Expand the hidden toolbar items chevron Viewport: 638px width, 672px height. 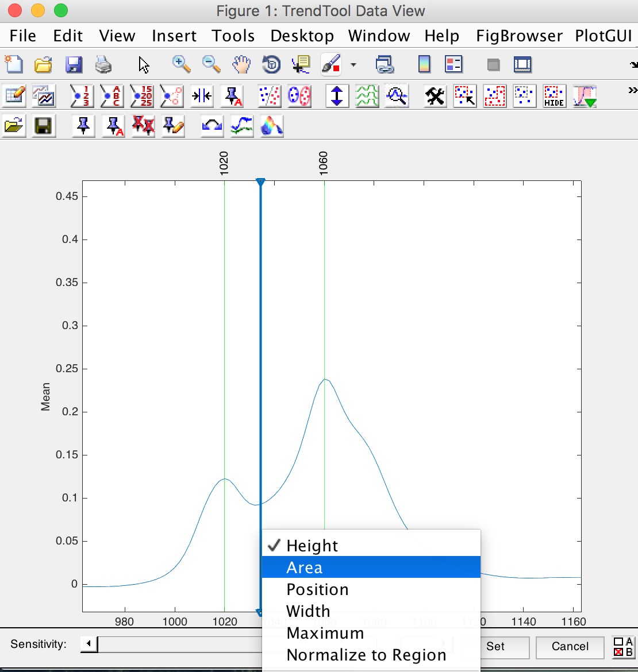click(x=632, y=91)
